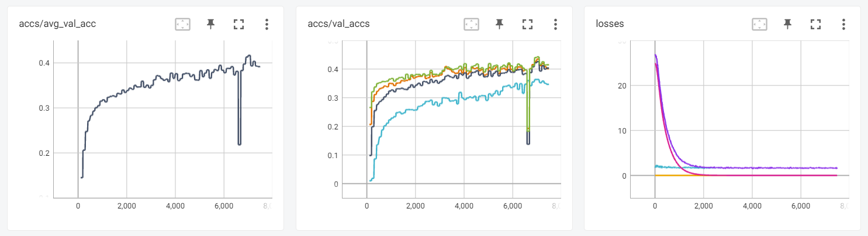This screenshot has height=236, width=868.
Task: Expand the losses chart to full size
Action: (x=815, y=24)
